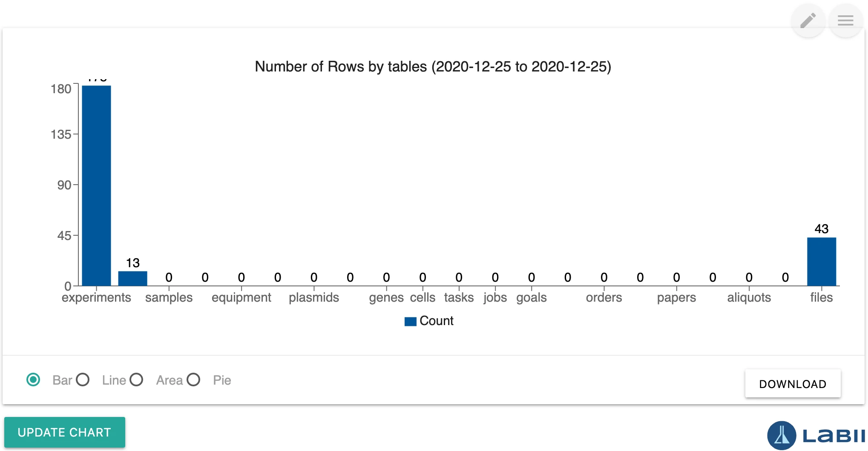Select the Area chart radio button
The image size is (868, 451).
[136, 380]
